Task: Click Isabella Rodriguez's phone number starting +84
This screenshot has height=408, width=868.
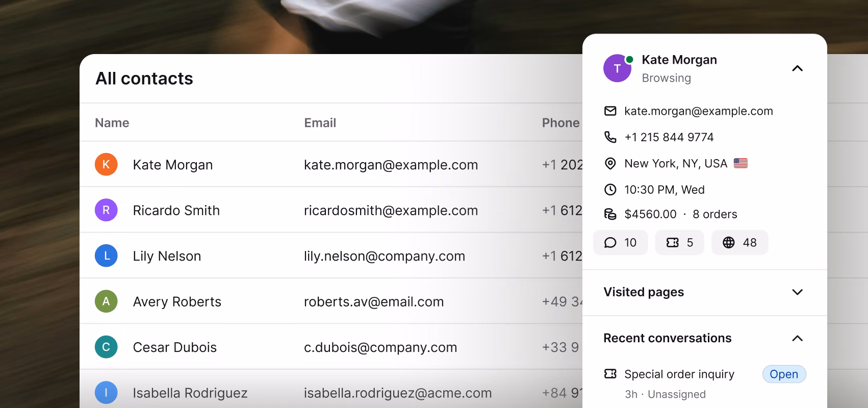Action: click(562, 393)
